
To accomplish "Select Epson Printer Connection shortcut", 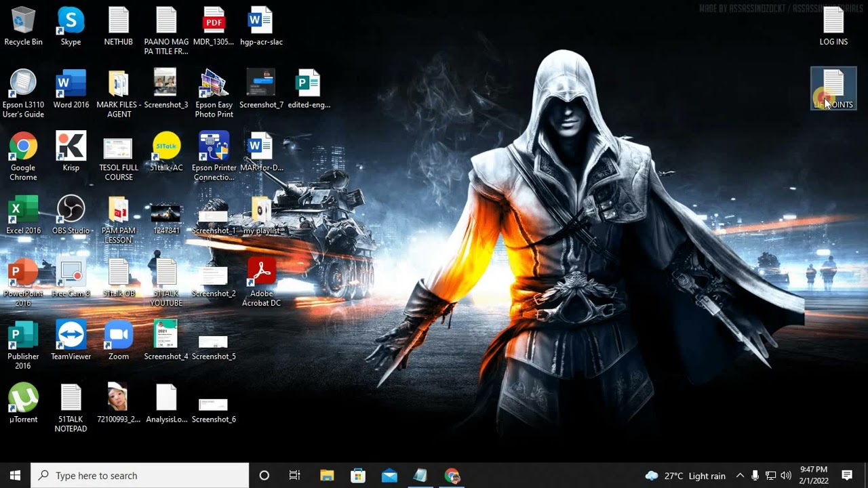I will click(x=214, y=157).
